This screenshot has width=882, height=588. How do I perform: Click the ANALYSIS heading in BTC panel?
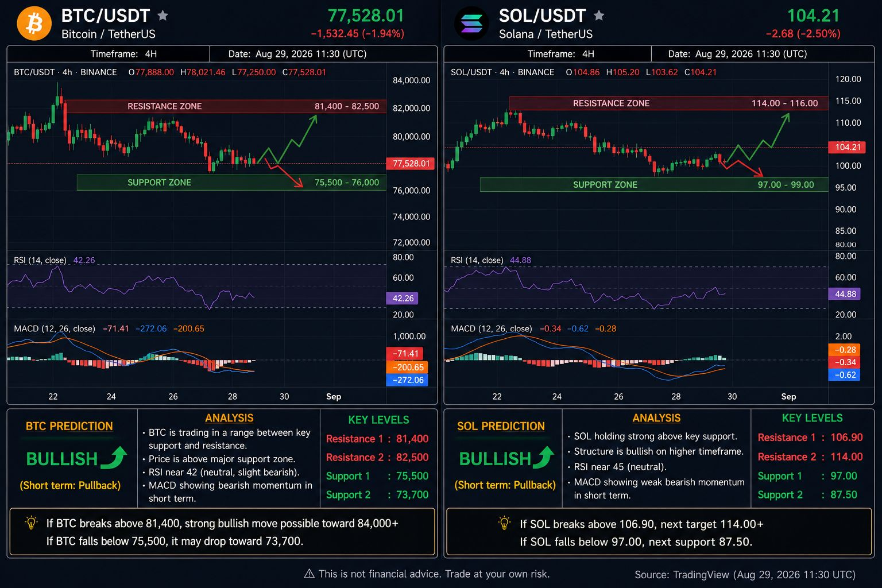click(x=229, y=418)
